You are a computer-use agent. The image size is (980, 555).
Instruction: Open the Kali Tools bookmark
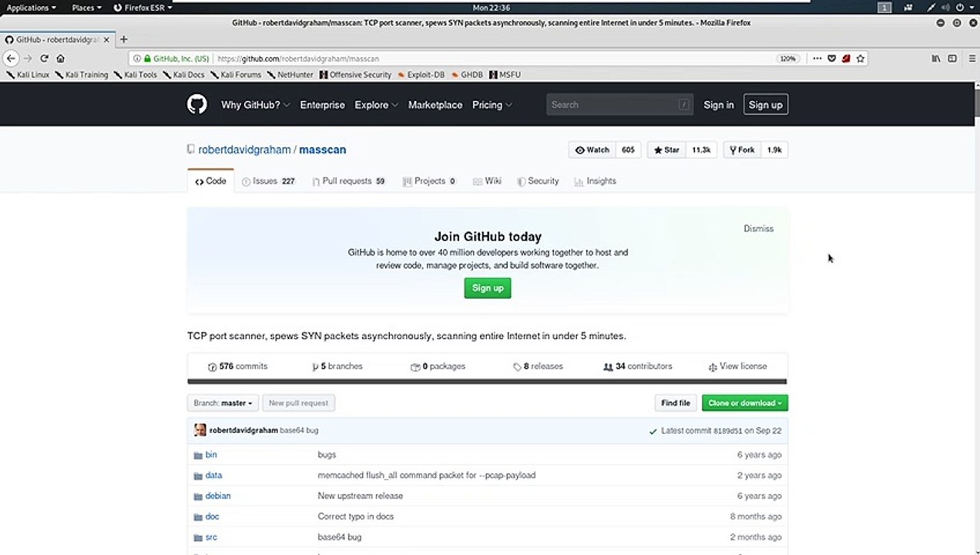[135, 75]
